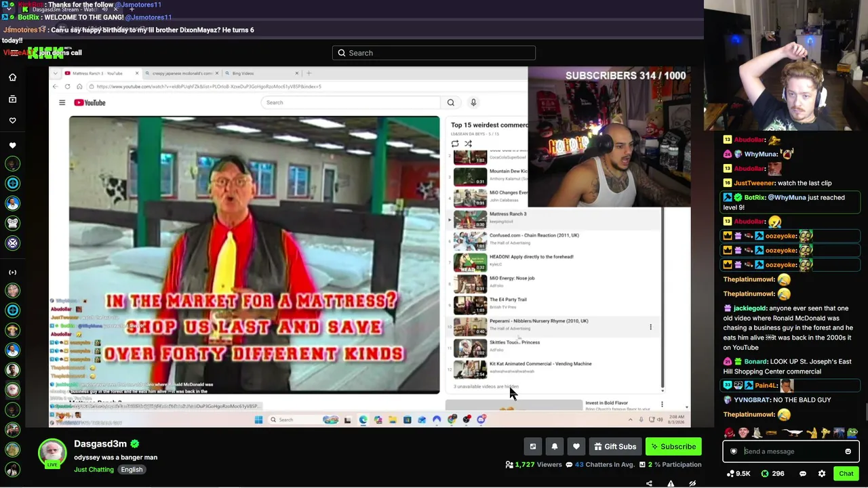
Task: Open @WhyMuna mention in BotRix message
Action: pyautogui.click(x=787, y=197)
